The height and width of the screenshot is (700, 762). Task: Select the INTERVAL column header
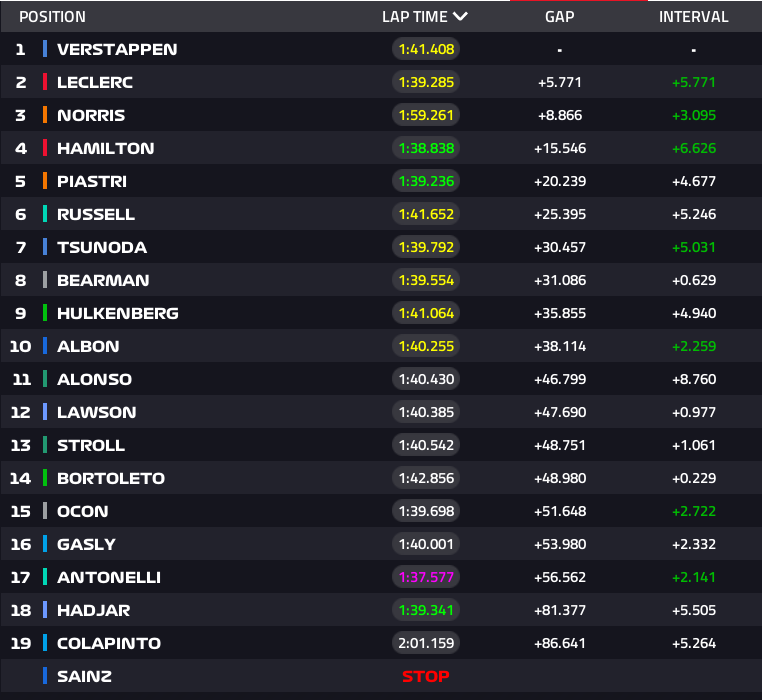click(693, 17)
